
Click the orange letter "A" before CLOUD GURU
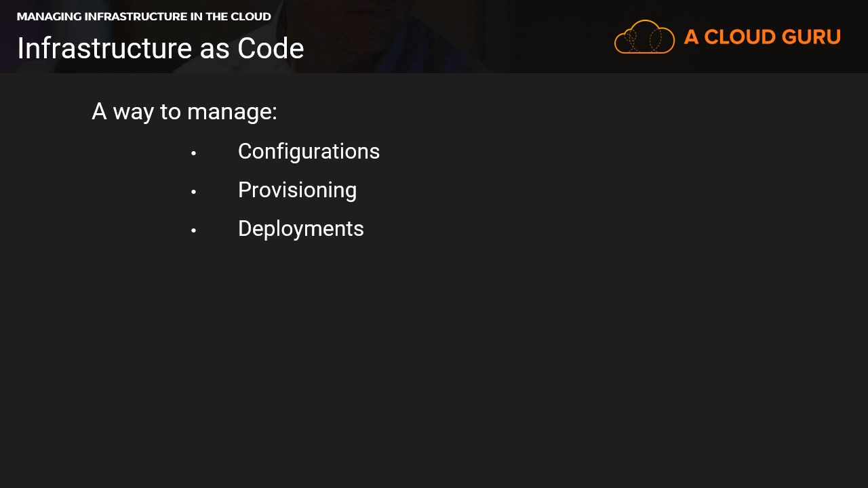[x=691, y=37]
